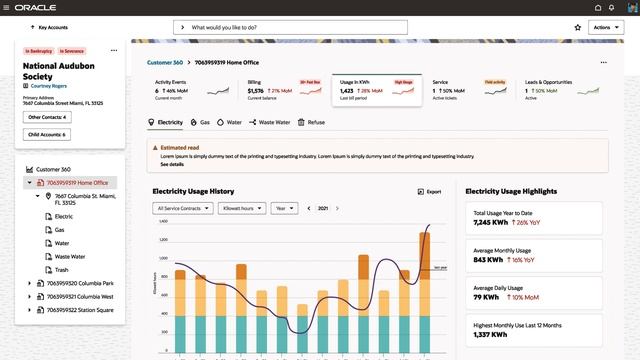
Task: Switch to the Electricity tab
Action: 165,122
